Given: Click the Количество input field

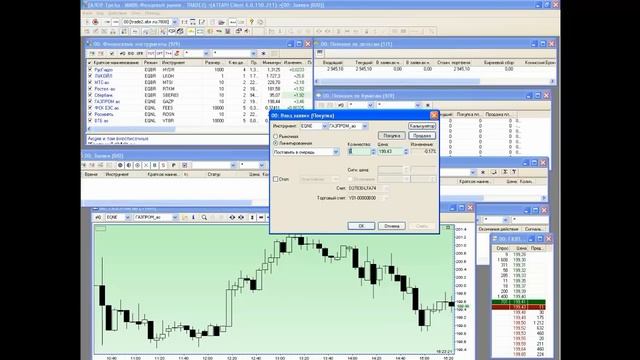Looking at the screenshot, I should pyautogui.click(x=359, y=151).
